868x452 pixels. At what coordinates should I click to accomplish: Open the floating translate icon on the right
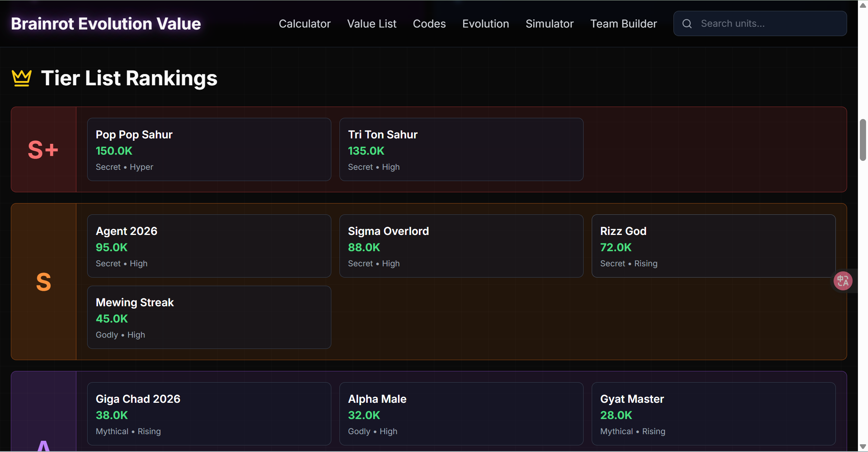click(843, 281)
